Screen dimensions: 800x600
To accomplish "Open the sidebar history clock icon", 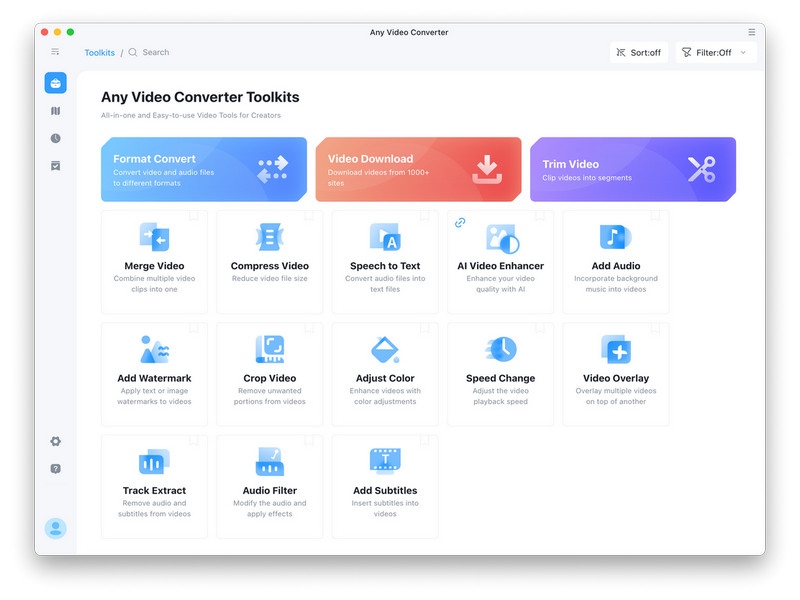I will pyautogui.click(x=56, y=138).
